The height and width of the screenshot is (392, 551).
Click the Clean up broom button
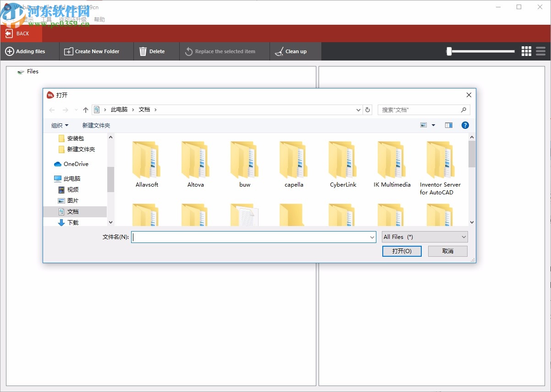[x=296, y=51]
